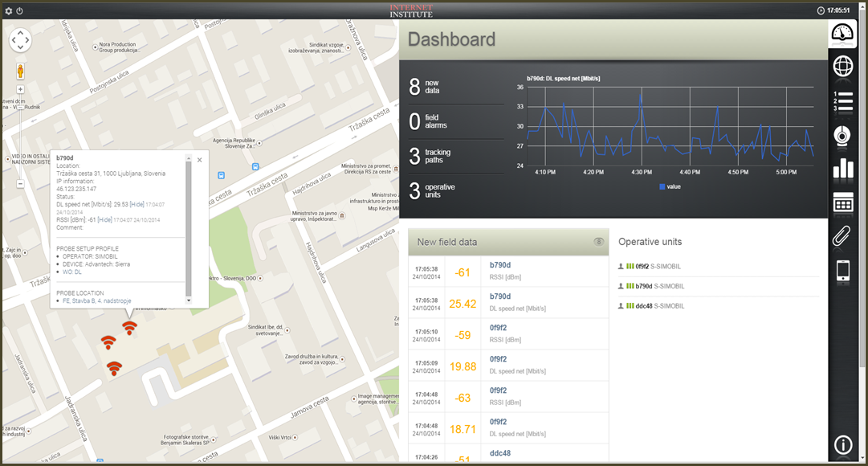Select the webcam probe icon in sidebar

click(842, 137)
